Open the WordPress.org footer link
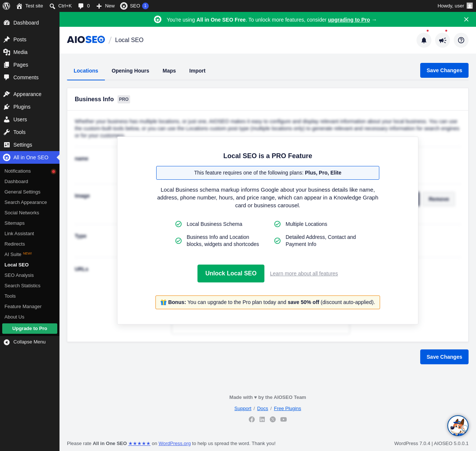This screenshot has width=476, height=451. pyautogui.click(x=174, y=444)
